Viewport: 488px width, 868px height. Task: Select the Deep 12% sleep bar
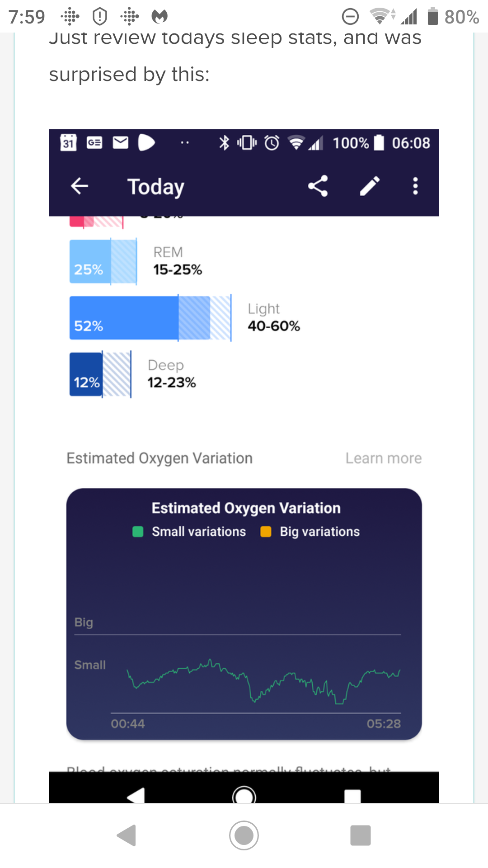[x=100, y=374]
